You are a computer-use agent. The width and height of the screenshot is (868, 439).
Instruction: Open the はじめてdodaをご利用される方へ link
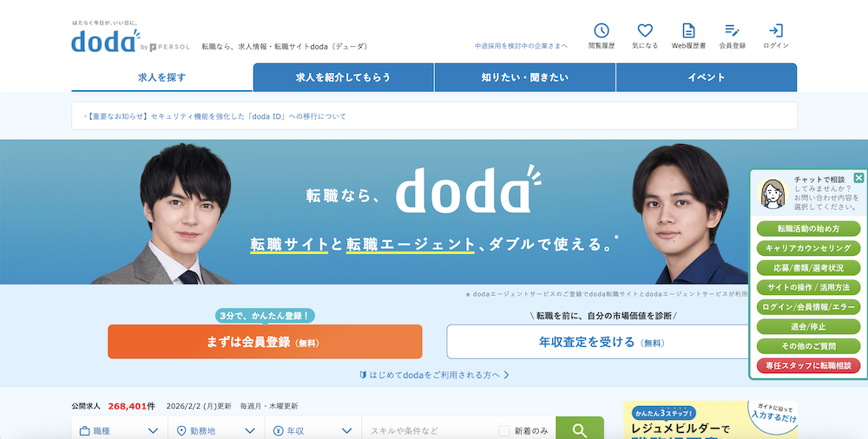click(434, 375)
